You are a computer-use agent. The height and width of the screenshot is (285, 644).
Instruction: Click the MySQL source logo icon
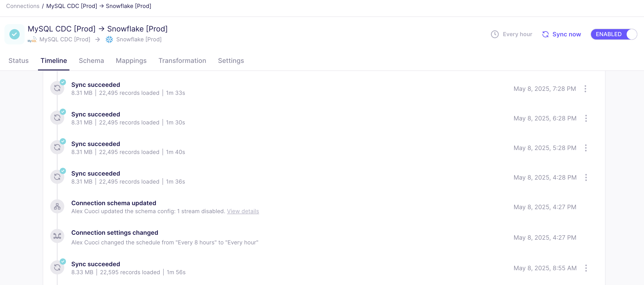click(x=32, y=39)
